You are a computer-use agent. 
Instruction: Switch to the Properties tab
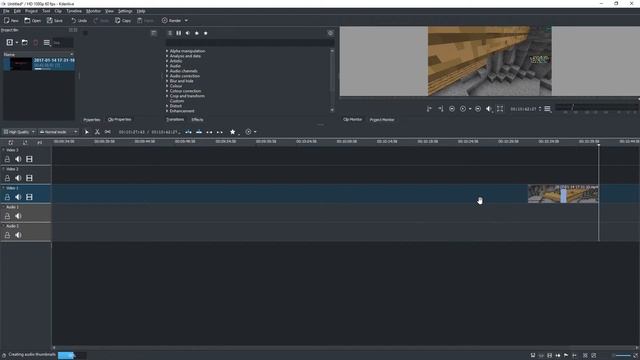pyautogui.click(x=92, y=120)
